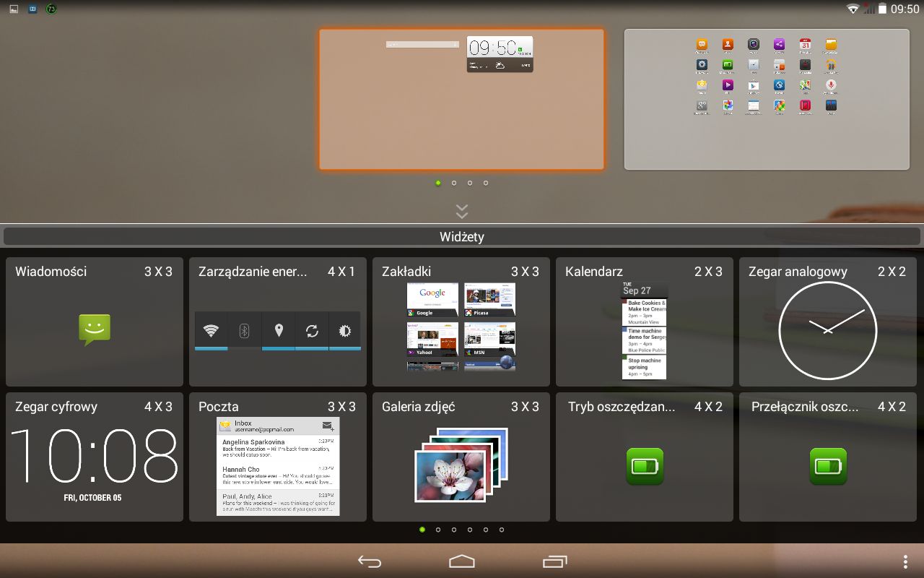This screenshot has width=924, height=578.
Task: Tap active green dot of widget pages
Action: click(x=422, y=530)
